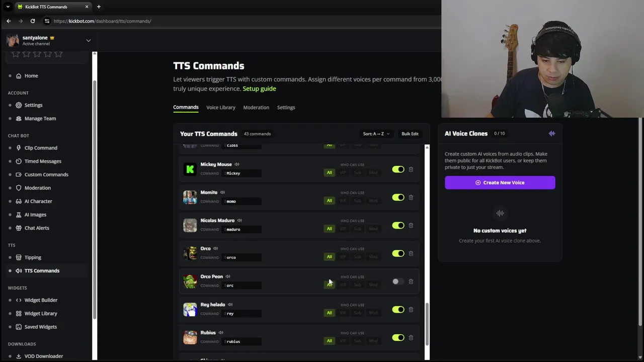Play the Rey helado voice preview speaker icon
Image resolution: width=644 pixels, height=362 pixels.
[x=230, y=305]
